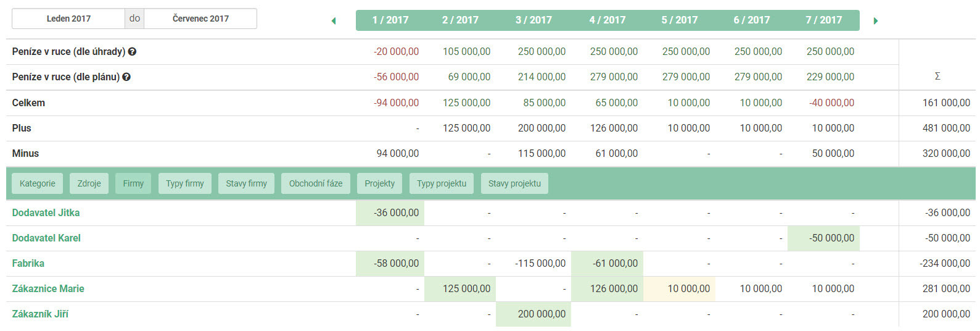Choose the Typy projektu tab

[442, 183]
